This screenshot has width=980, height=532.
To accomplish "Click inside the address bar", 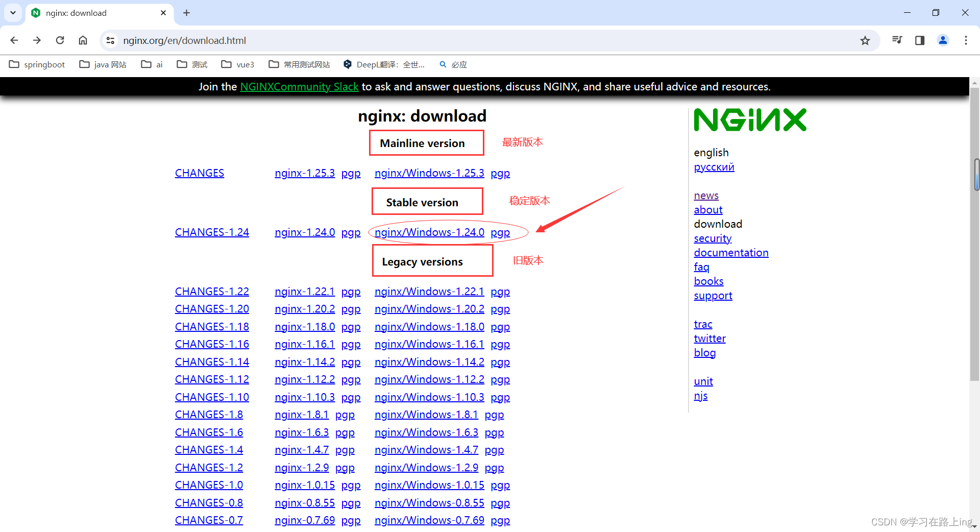I will [x=306, y=40].
